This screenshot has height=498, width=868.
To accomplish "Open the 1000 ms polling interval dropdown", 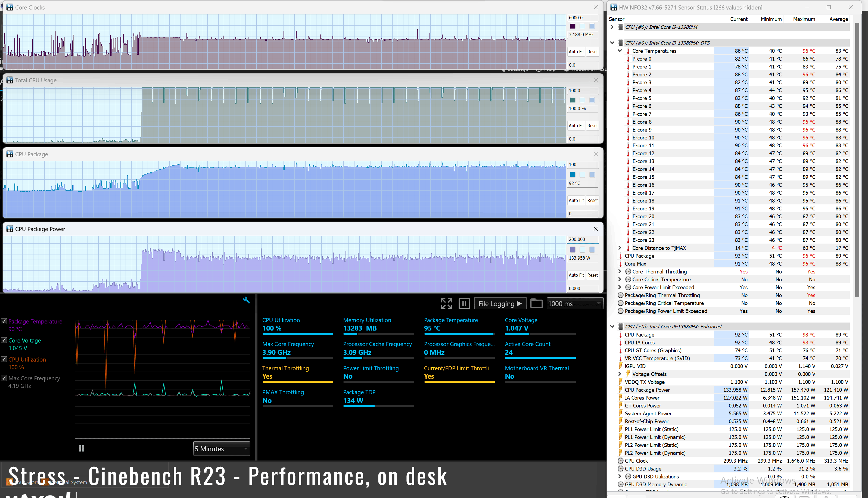I will click(575, 303).
